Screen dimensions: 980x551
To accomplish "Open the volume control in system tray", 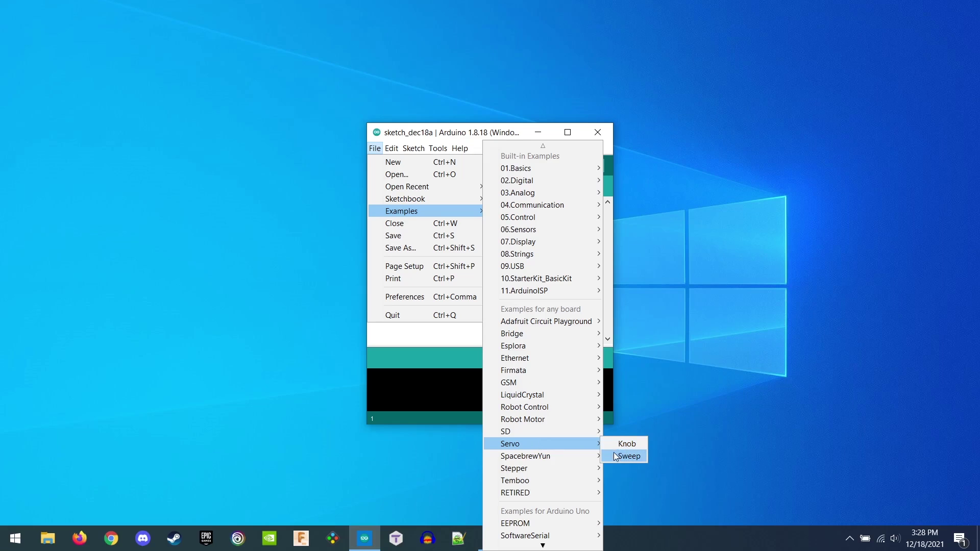I will pyautogui.click(x=894, y=538).
